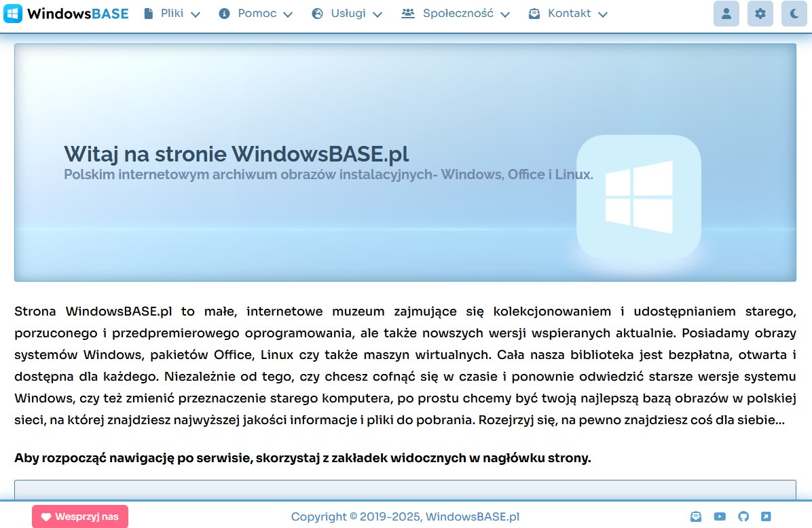Open the GitHub icon in footer
Screen dimensions: 812x528
(743, 516)
